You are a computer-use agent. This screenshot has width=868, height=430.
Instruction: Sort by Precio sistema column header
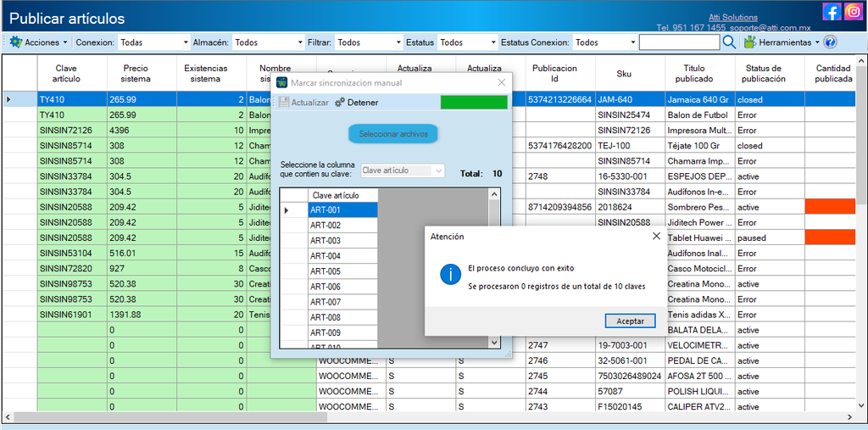point(142,73)
